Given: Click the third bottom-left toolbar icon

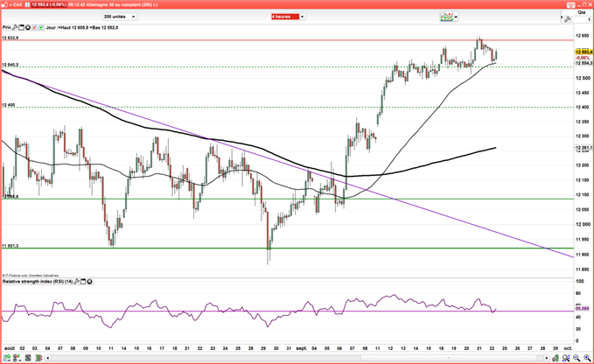Looking at the screenshot, I should tap(28, 358).
